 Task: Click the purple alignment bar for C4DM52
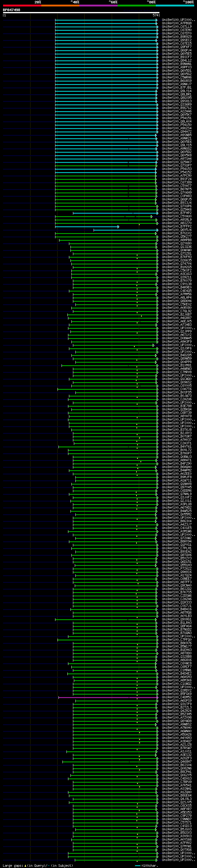pos(108,697)
